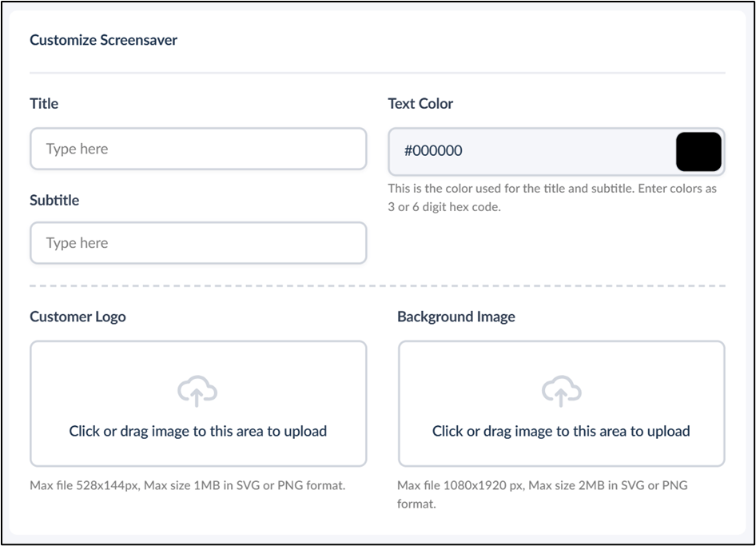The width and height of the screenshot is (756, 546).
Task: Click the Title field label
Action: point(44,104)
